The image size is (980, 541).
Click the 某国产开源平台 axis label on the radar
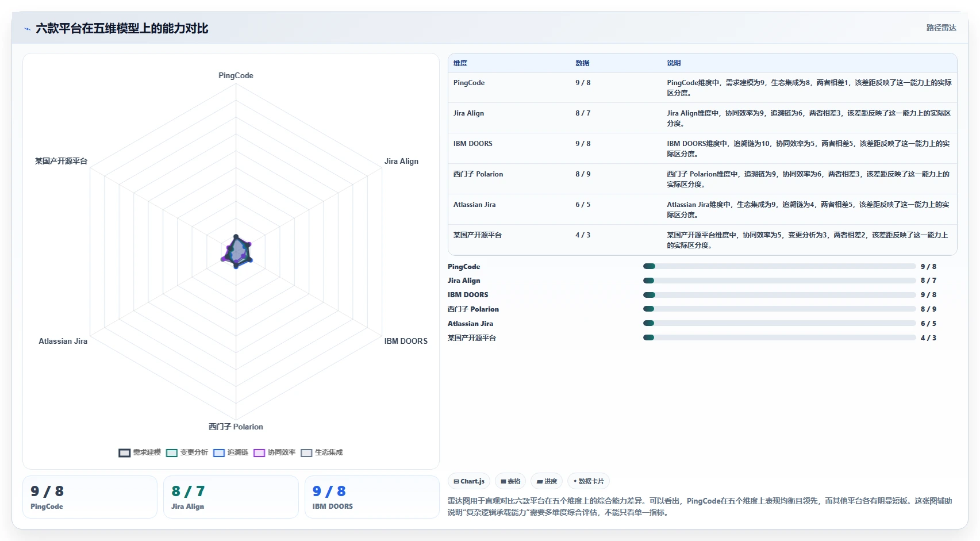[x=61, y=161]
